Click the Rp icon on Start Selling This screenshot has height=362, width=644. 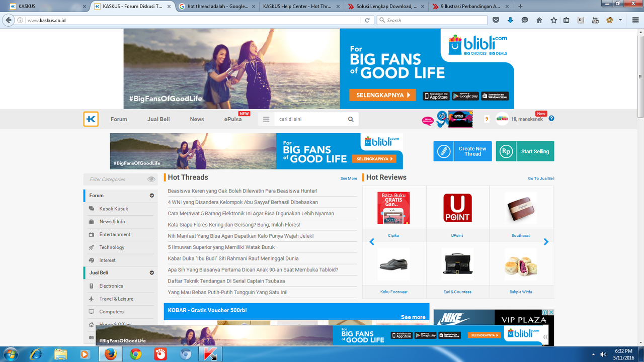(506, 151)
